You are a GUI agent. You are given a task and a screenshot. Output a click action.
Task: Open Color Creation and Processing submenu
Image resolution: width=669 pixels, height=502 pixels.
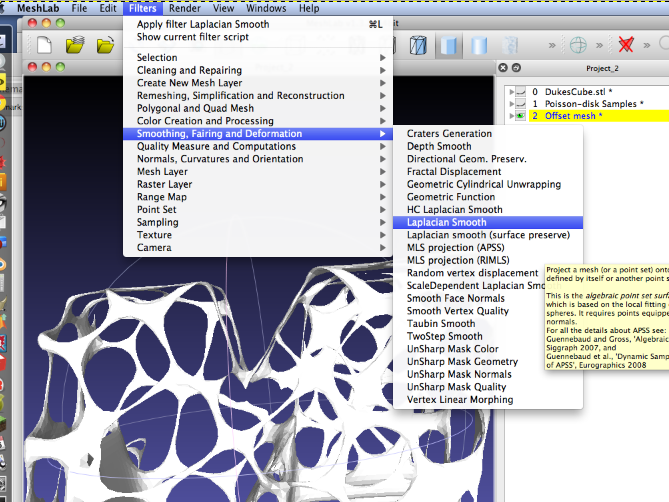(258, 121)
